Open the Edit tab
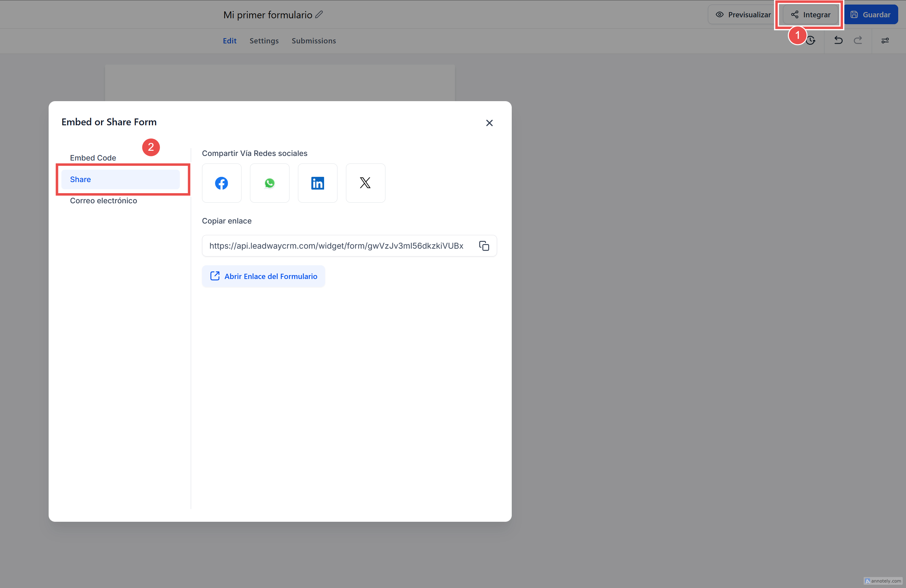The image size is (906, 588). pyautogui.click(x=229, y=41)
